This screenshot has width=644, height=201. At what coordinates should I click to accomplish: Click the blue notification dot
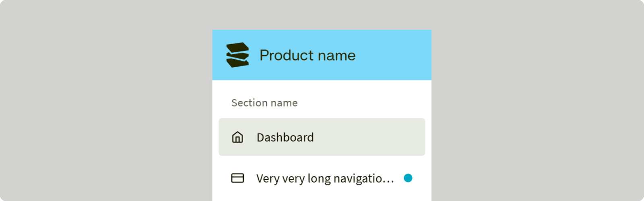408,178
